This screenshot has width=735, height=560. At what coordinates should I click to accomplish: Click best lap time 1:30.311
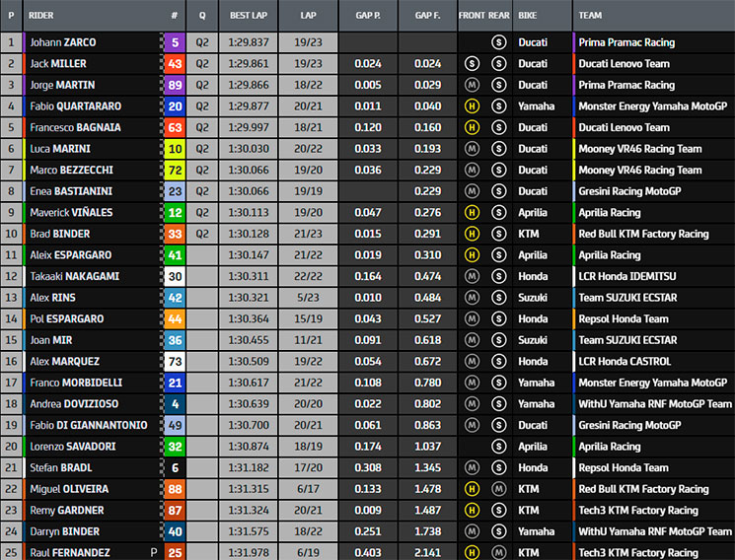(249, 276)
